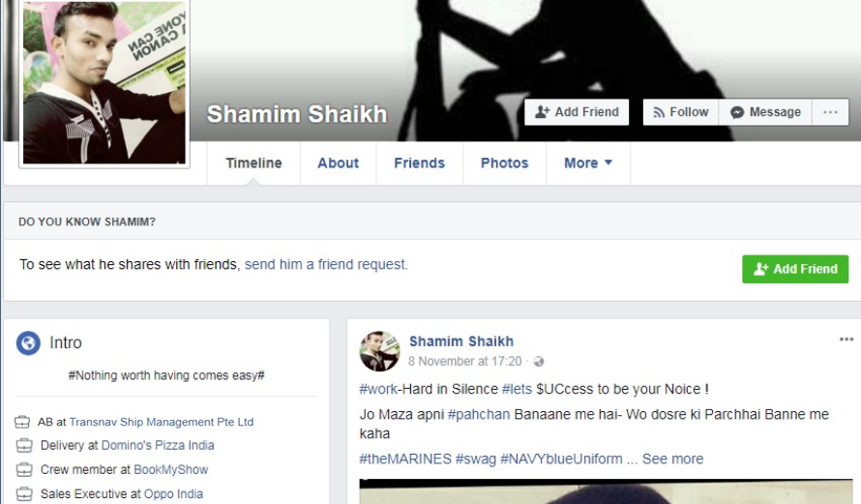Click the grey Add Friend button on the cover
The height and width of the screenshot is (504, 861).
577,112
